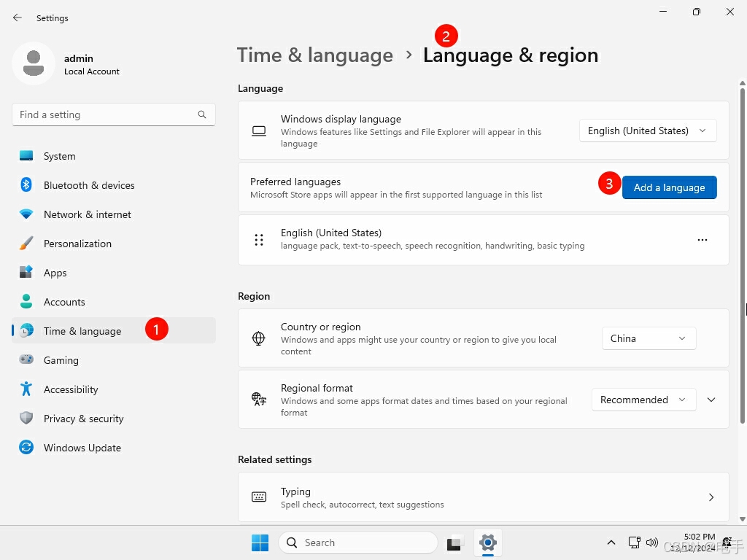Screen dimensions: 747x560
Task: Show hidden tray icons chevron
Action: (611, 542)
